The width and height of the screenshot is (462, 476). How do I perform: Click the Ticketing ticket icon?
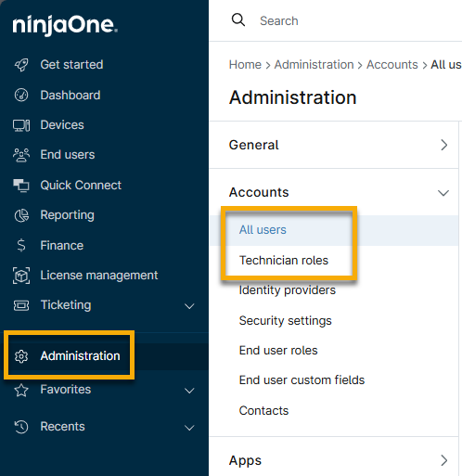pyautogui.click(x=21, y=305)
